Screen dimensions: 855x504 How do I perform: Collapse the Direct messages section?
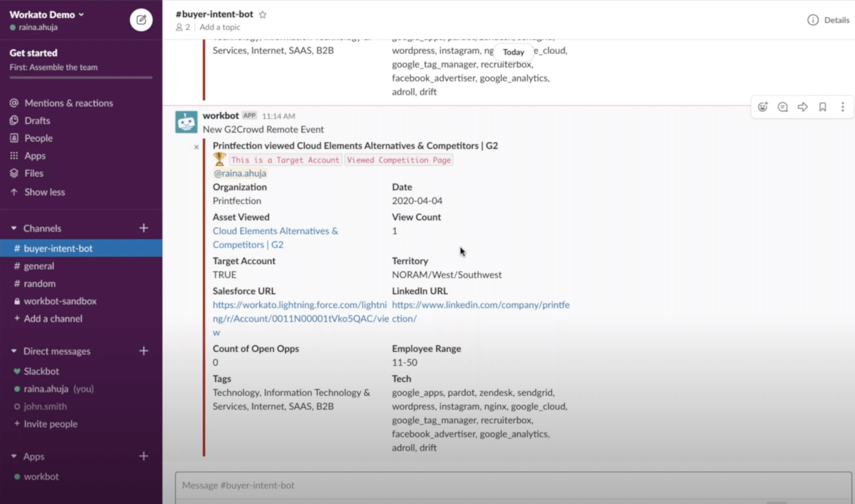coord(14,351)
